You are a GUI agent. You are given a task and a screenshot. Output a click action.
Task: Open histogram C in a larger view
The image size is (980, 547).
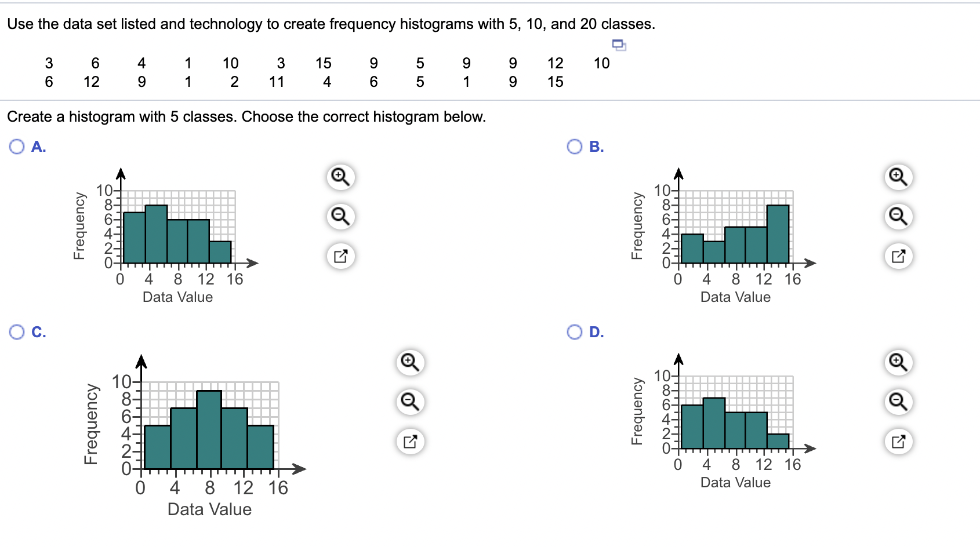411,440
